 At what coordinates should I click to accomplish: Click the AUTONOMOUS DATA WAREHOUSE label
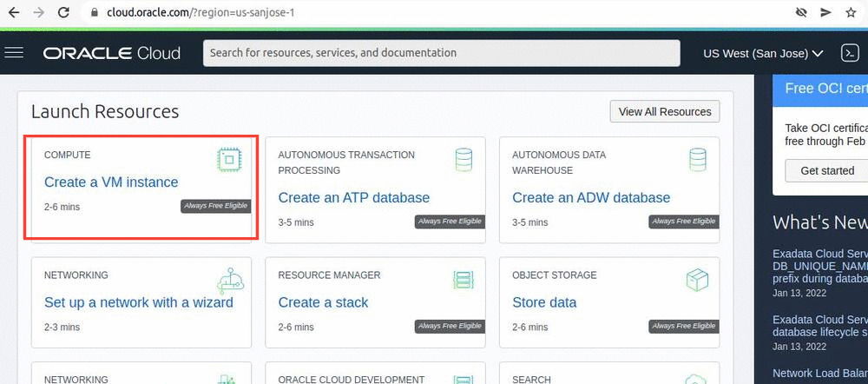tap(559, 162)
